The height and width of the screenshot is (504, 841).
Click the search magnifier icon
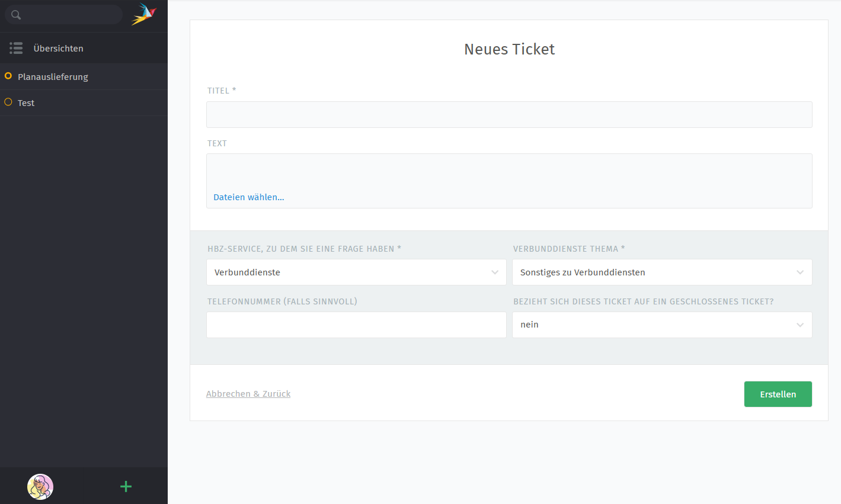16,15
